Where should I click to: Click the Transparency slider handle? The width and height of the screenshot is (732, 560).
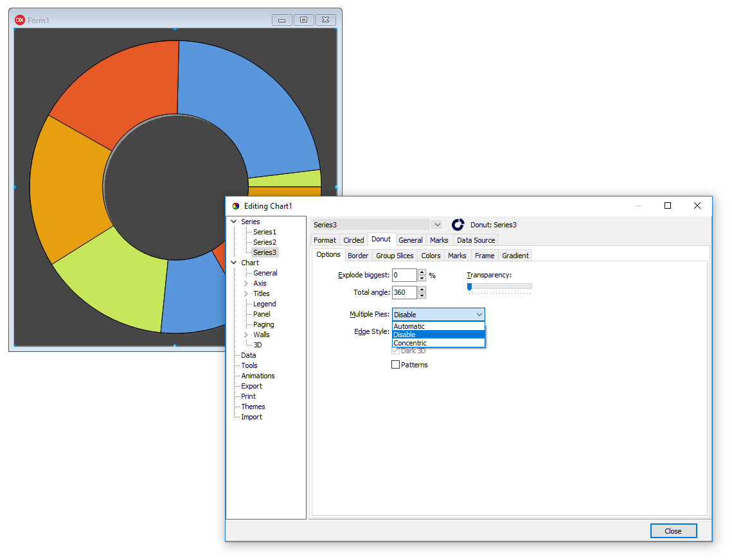pos(469,286)
